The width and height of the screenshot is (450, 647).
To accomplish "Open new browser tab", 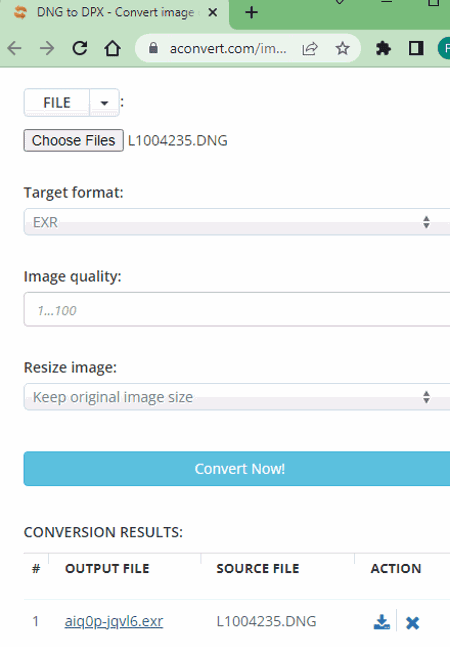I will click(x=251, y=12).
